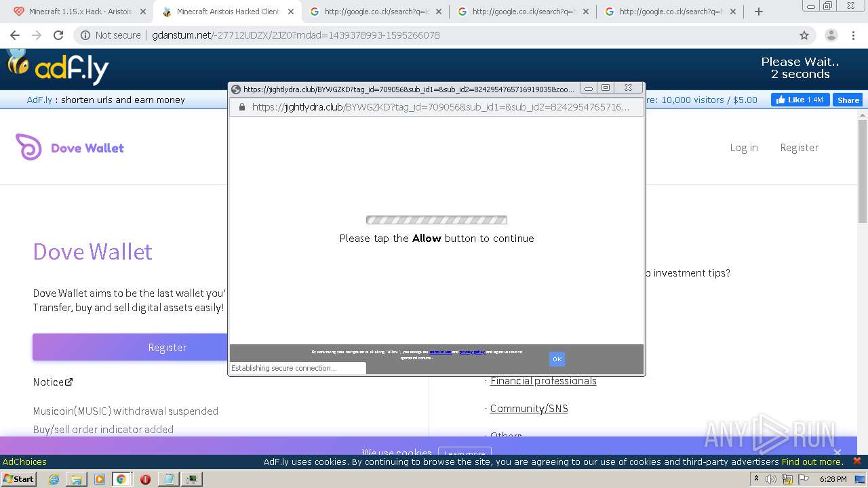This screenshot has width=868, height=488.
Task: Open the 'AdF.ly' shorten urls link
Action: pyautogui.click(x=39, y=100)
